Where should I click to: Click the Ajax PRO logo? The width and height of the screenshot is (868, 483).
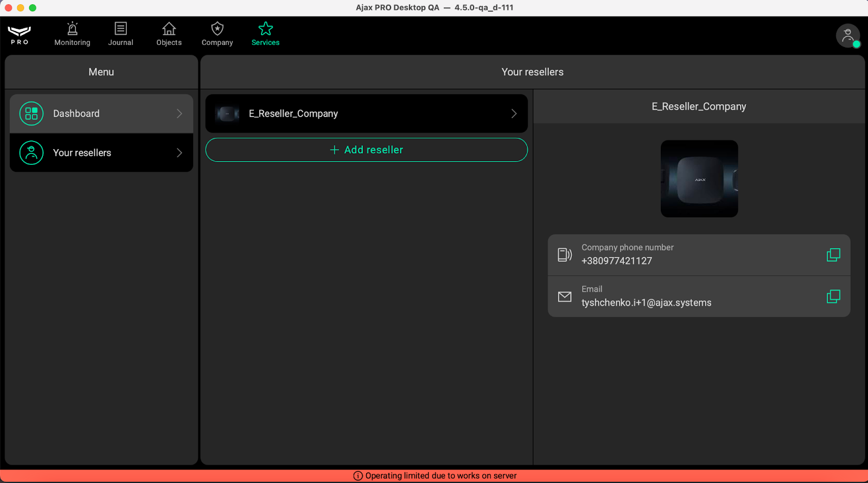coord(20,35)
